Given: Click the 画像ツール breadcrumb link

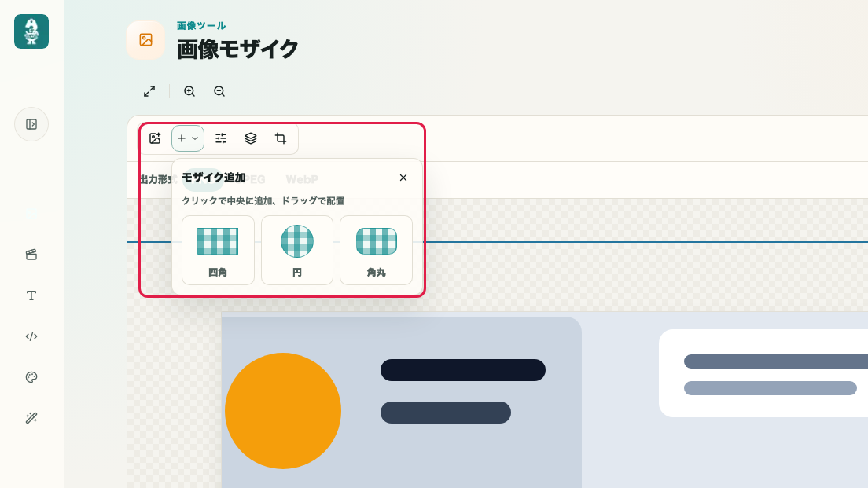Looking at the screenshot, I should [201, 25].
